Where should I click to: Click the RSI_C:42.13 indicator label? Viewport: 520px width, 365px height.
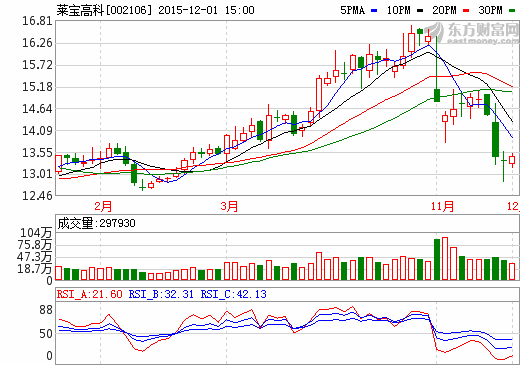[234, 294]
